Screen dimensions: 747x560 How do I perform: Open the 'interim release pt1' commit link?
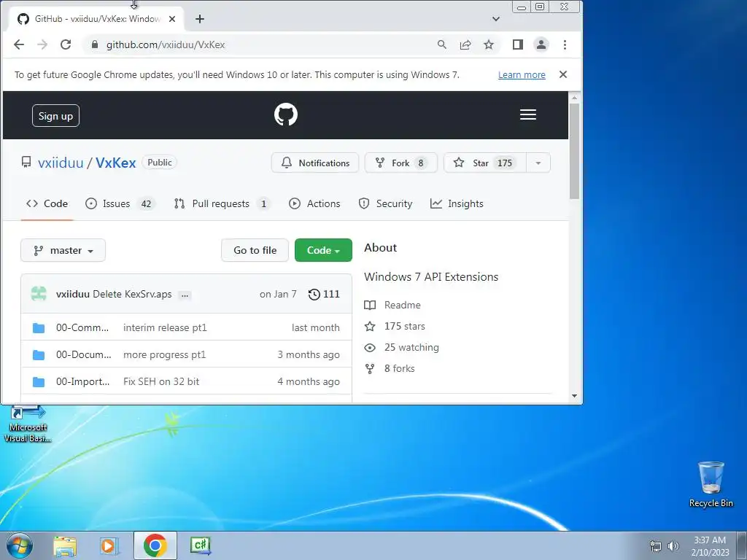(165, 327)
